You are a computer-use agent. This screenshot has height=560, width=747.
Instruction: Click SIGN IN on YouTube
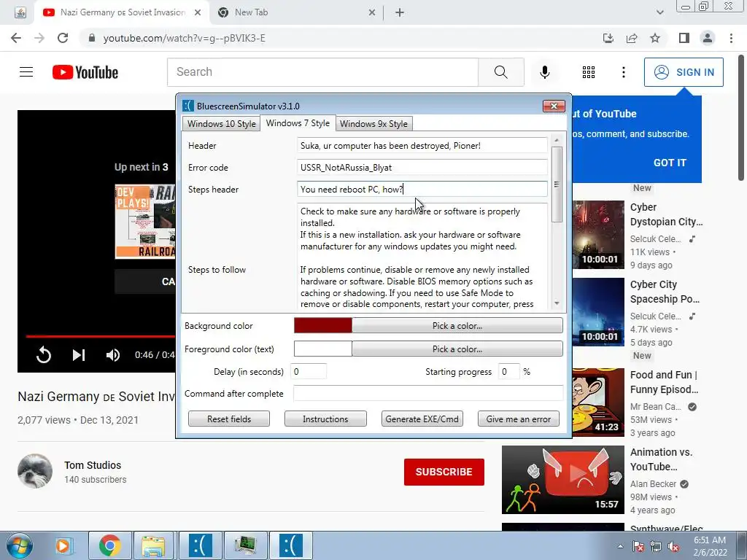click(x=684, y=72)
